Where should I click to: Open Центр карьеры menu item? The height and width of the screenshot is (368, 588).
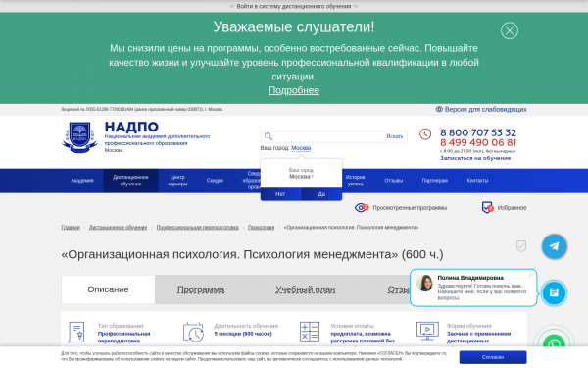coord(177,181)
